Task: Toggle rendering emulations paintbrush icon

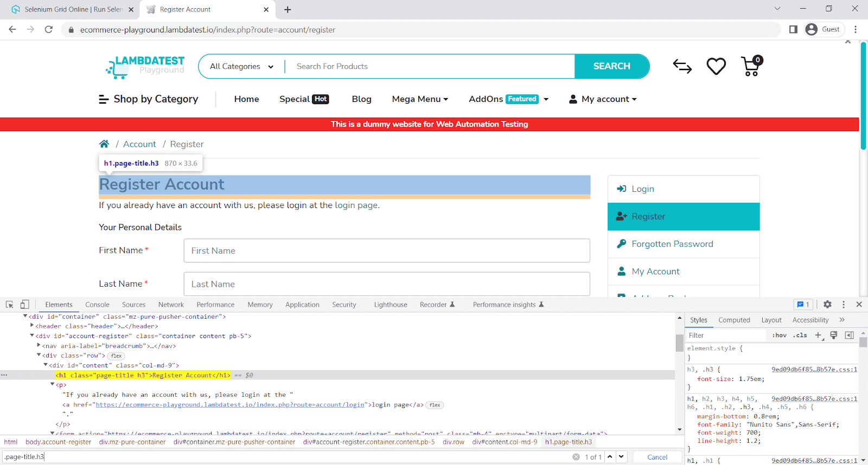Action: (834, 335)
